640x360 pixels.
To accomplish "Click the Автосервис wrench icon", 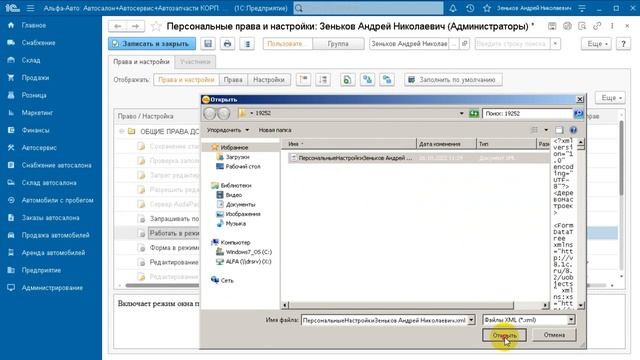I will [x=11, y=148].
